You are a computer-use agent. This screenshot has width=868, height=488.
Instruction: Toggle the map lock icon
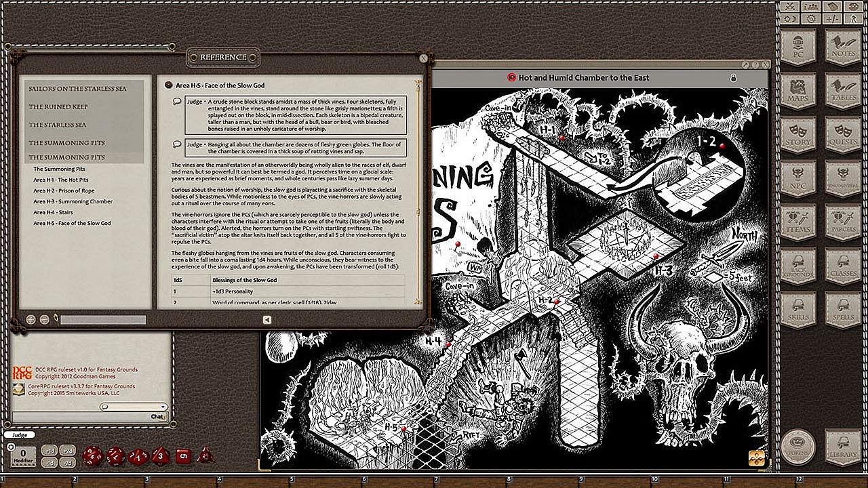[733, 78]
